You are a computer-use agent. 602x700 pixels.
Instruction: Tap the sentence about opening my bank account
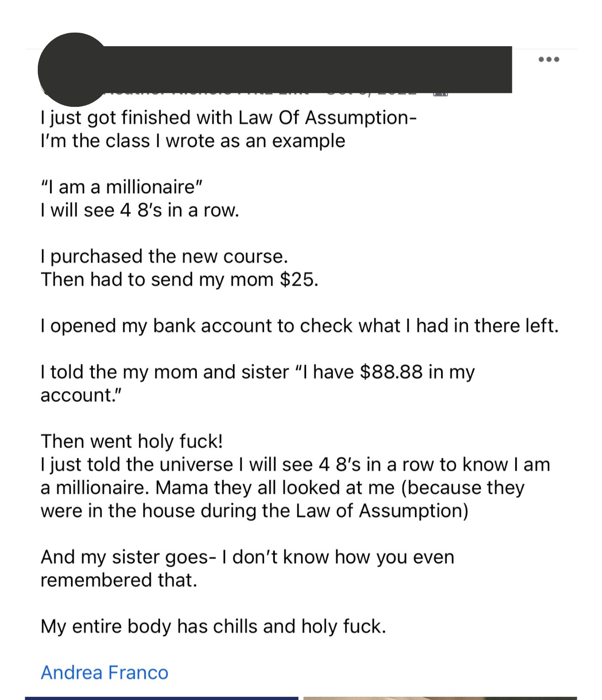[x=300, y=326]
